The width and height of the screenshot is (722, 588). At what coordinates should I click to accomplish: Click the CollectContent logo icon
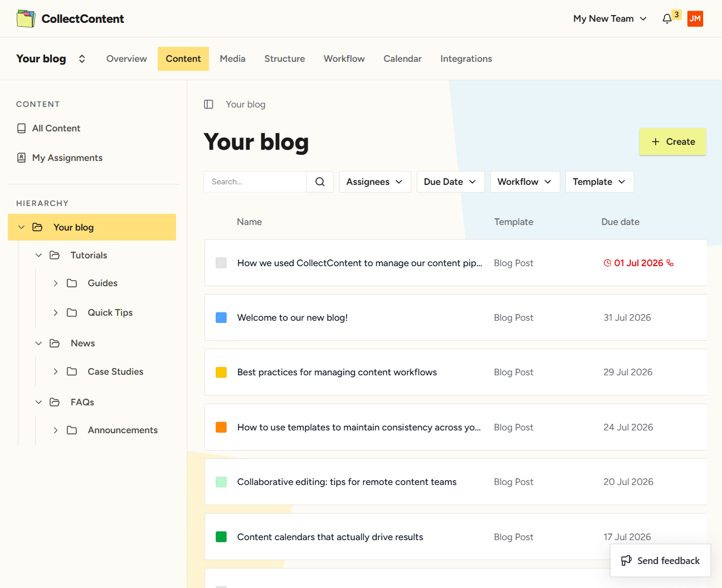(x=26, y=18)
